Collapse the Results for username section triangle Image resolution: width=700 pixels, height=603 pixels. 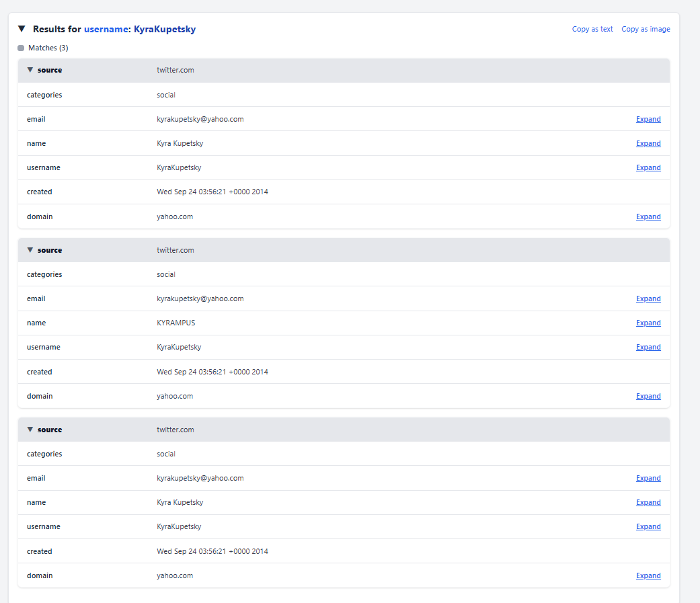click(x=22, y=29)
